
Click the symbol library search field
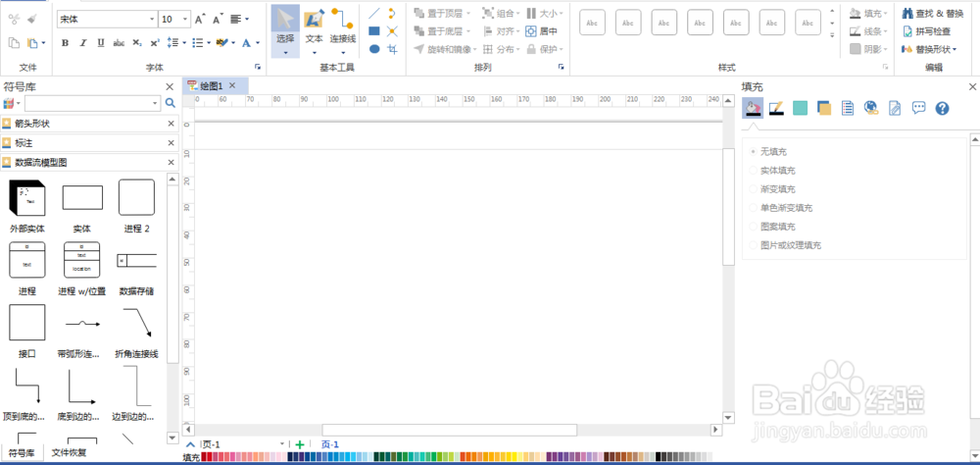[92, 103]
